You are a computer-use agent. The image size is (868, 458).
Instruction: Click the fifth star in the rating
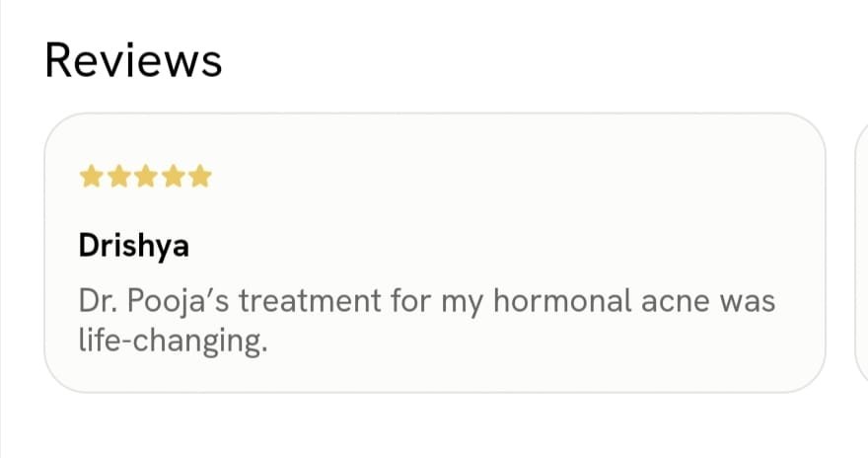click(x=200, y=178)
